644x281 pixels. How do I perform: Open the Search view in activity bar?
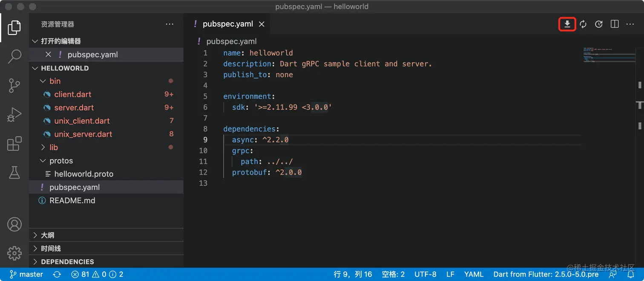(x=14, y=56)
